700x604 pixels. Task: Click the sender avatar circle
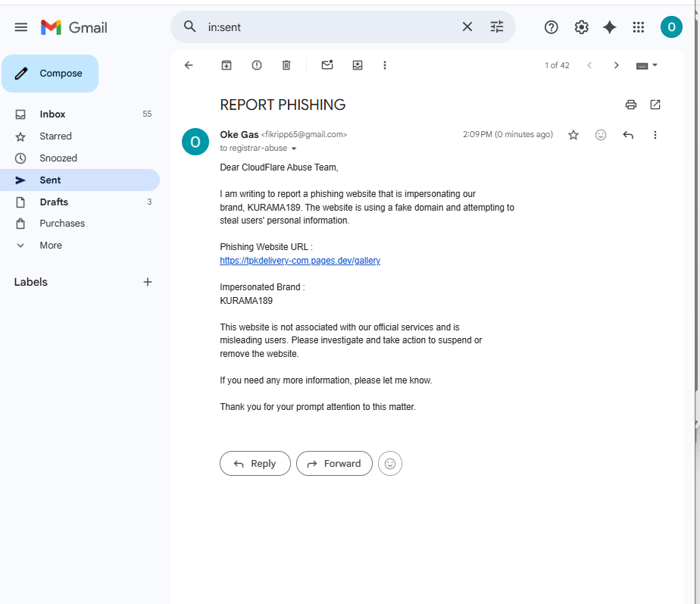click(195, 142)
